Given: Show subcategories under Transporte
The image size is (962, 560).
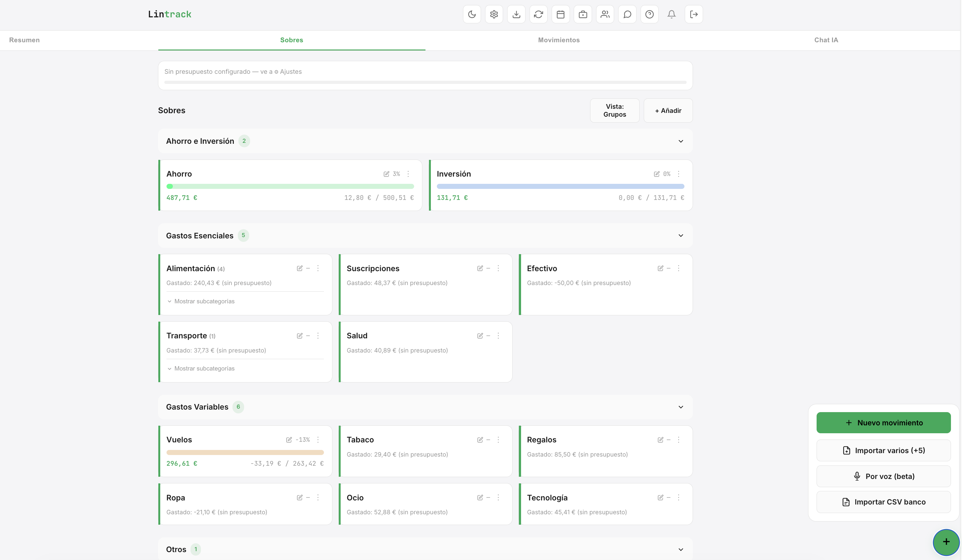Looking at the screenshot, I should 201,369.
